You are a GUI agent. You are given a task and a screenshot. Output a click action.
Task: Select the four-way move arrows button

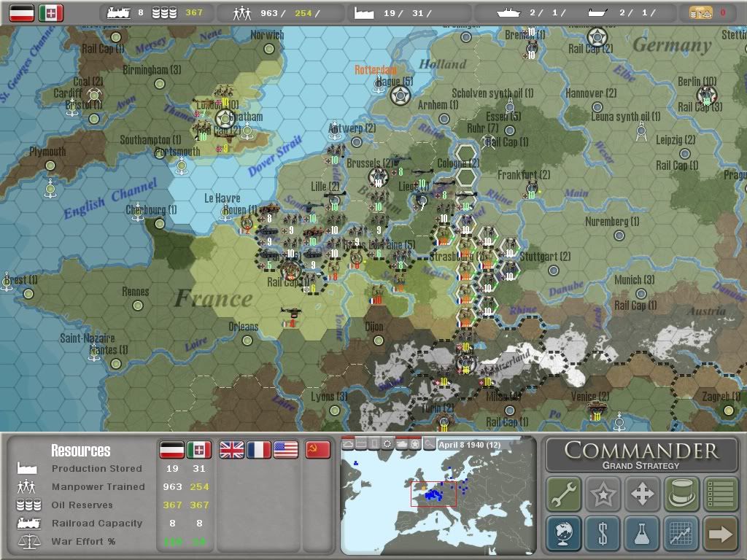coord(642,494)
